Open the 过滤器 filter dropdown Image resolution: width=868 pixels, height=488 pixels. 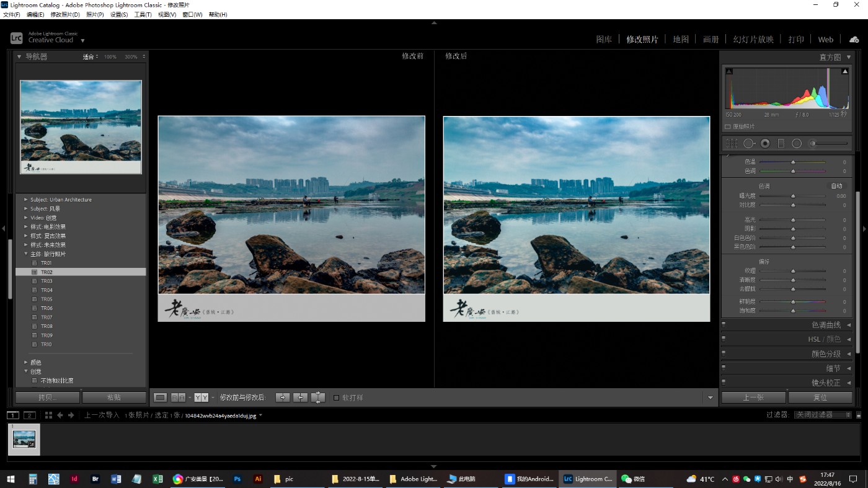(823, 415)
